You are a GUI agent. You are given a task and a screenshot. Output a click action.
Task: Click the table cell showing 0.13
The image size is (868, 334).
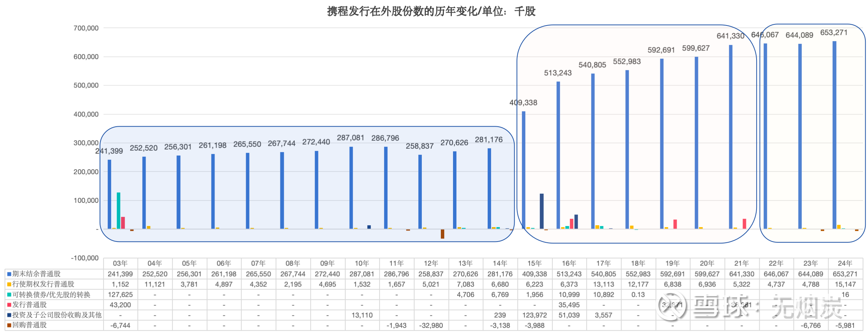tap(638, 294)
